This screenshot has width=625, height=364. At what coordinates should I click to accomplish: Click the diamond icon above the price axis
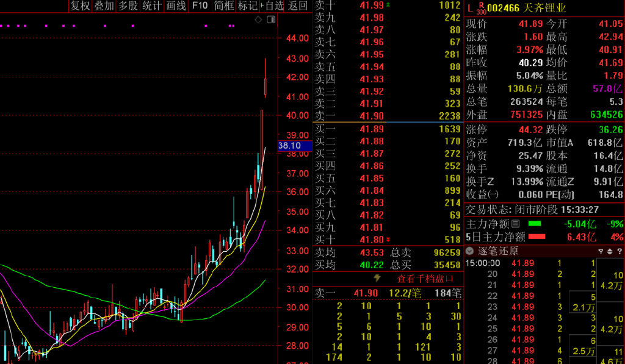pos(258,20)
